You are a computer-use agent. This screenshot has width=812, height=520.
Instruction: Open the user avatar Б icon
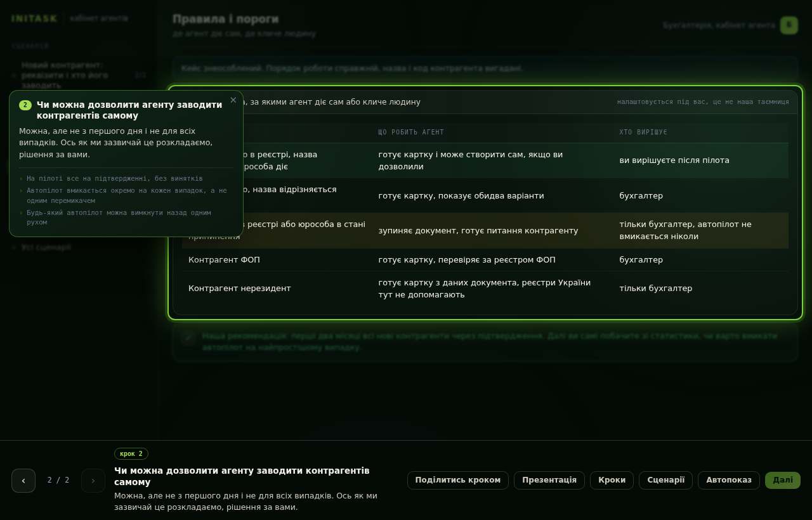click(x=789, y=25)
